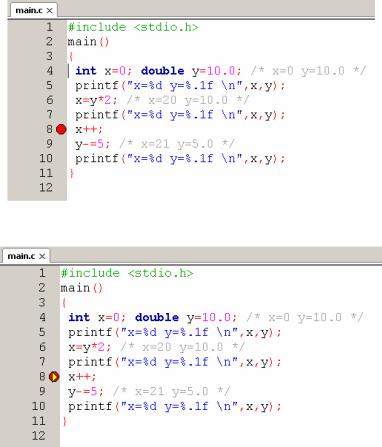Click the 'double' keyword in the lower editor
Viewport: 382px width, 447px height.
(x=157, y=317)
